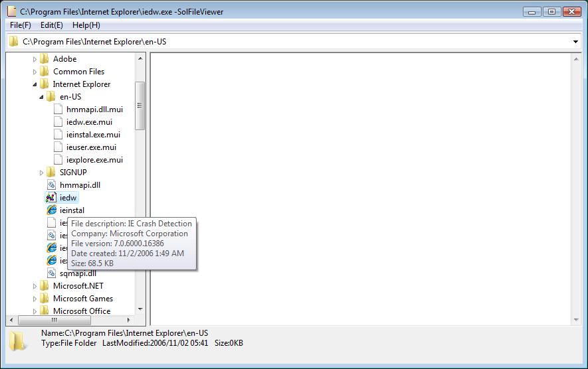Click the iedw application icon
This screenshot has width=588, height=369.
(51, 197)
